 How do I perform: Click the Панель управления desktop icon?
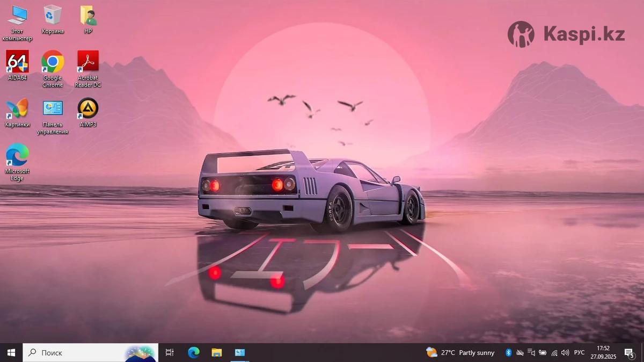53,108
